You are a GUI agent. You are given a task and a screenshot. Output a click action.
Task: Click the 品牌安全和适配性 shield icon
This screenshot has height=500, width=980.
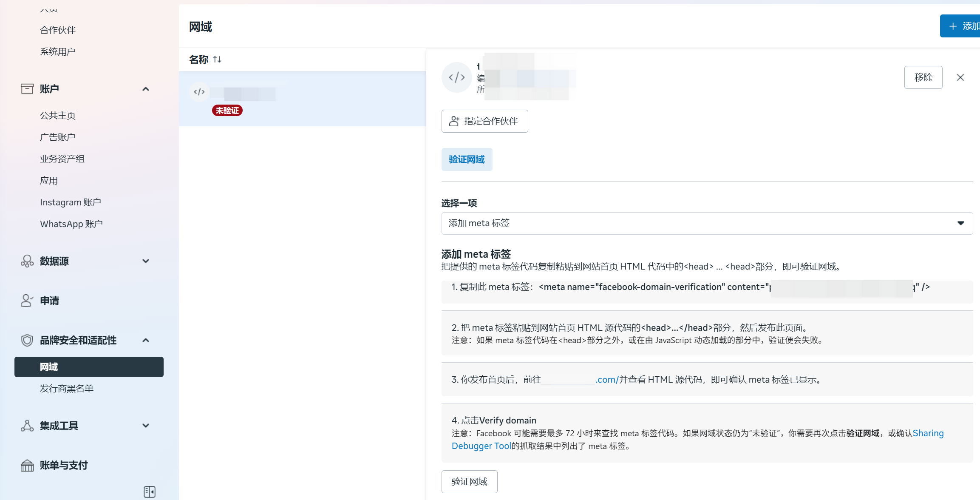27,340
